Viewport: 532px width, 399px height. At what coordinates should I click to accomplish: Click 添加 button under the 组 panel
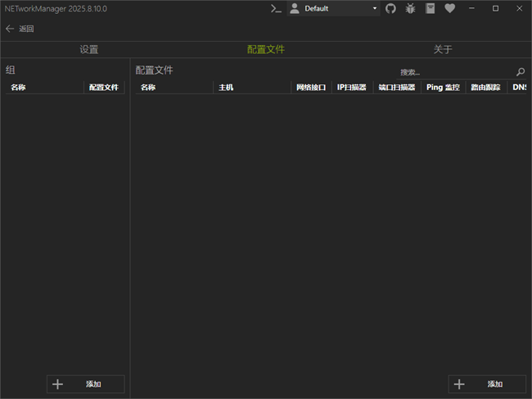pyautogui.click(x=85, y=384)
